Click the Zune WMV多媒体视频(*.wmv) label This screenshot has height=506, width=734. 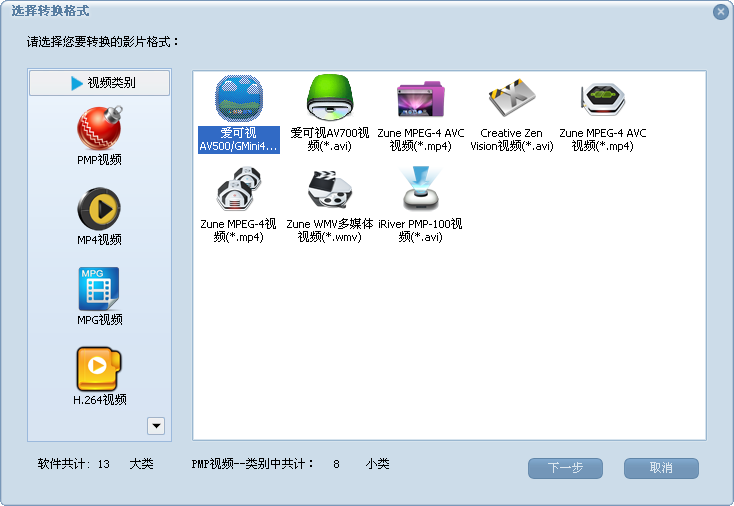330,230
